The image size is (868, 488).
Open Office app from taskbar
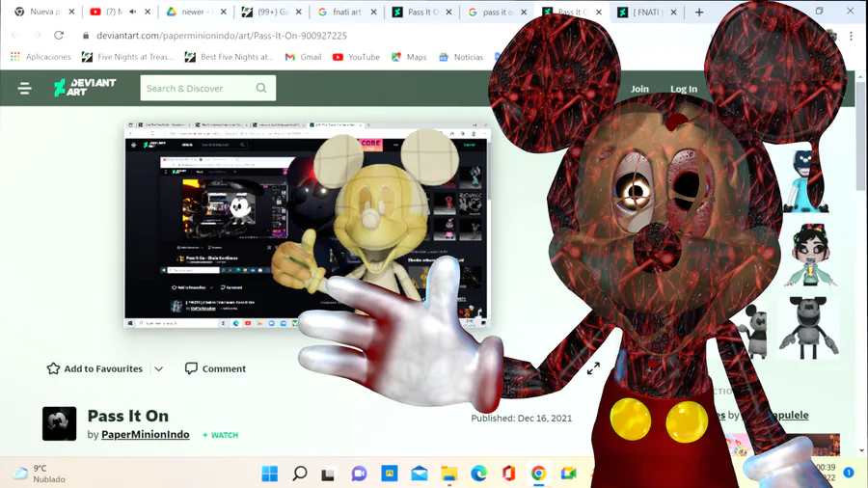point(508,474)
